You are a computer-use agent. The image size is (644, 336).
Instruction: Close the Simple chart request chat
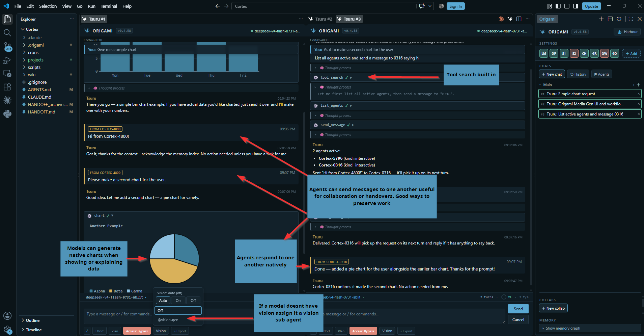[639, 94]
